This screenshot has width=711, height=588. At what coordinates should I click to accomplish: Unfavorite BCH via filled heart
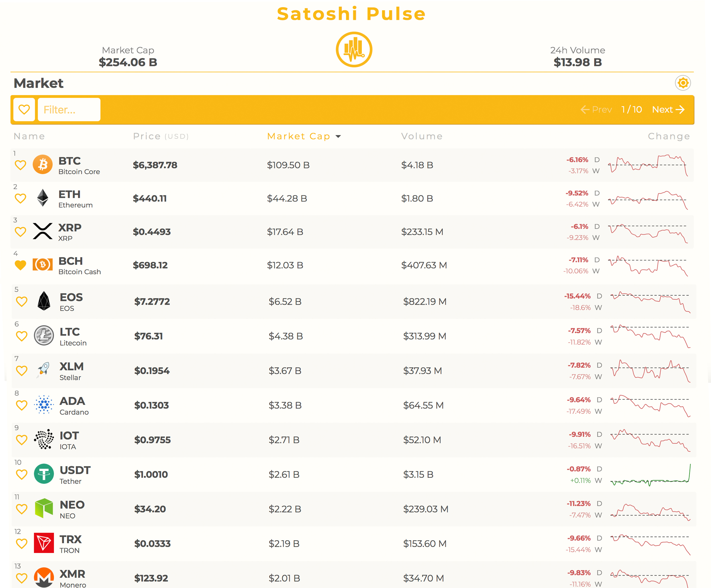[x=21, y=265]
